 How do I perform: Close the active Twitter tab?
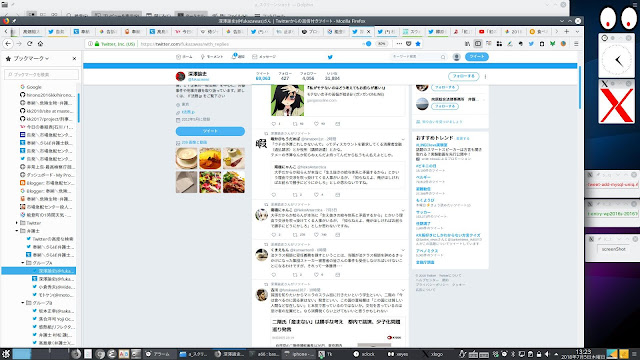click(369, 31)
